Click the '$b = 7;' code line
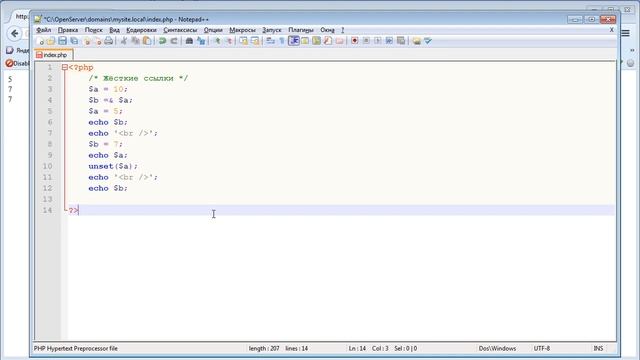 (x=105, y=144)
